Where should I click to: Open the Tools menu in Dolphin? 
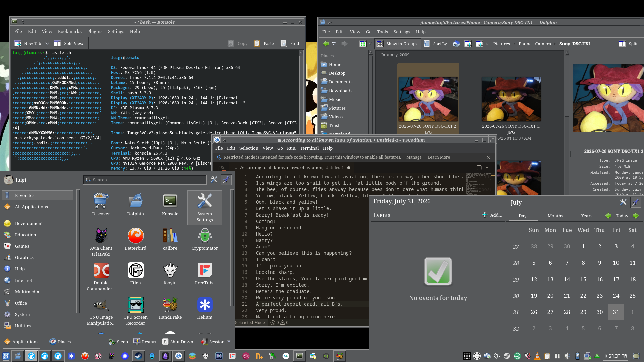[x=382, y=32]
